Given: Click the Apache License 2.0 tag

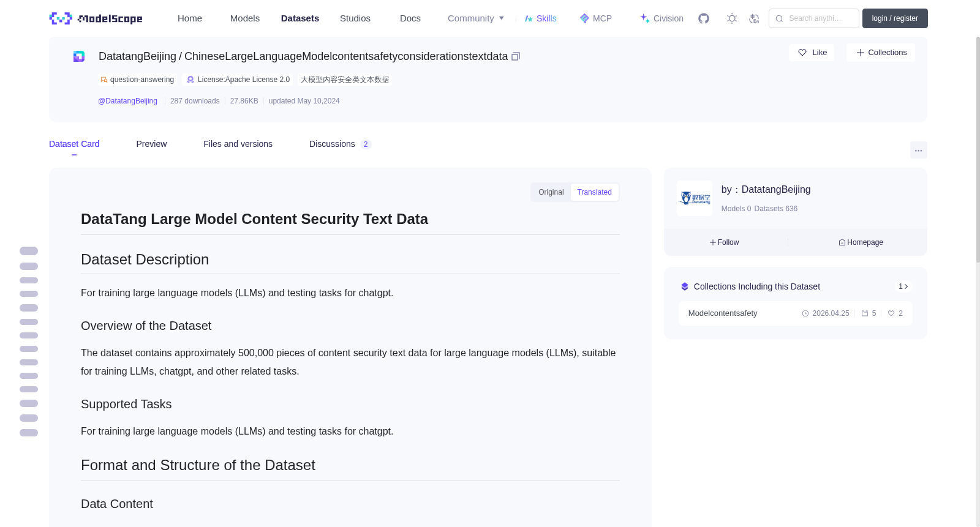Looking at the screenshot, I should [238, 80].
